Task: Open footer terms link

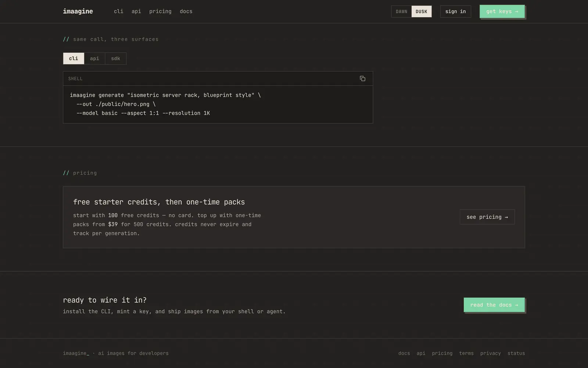Action: coord(466,353)
